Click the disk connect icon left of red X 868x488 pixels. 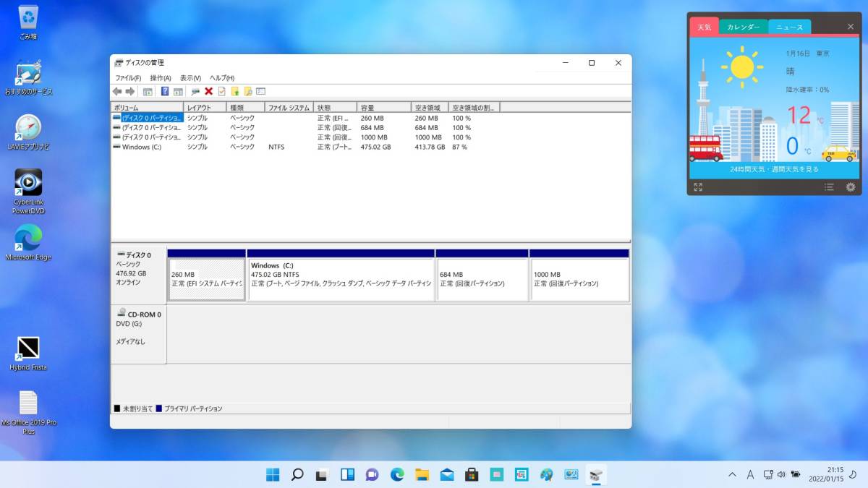coord(195,91)
